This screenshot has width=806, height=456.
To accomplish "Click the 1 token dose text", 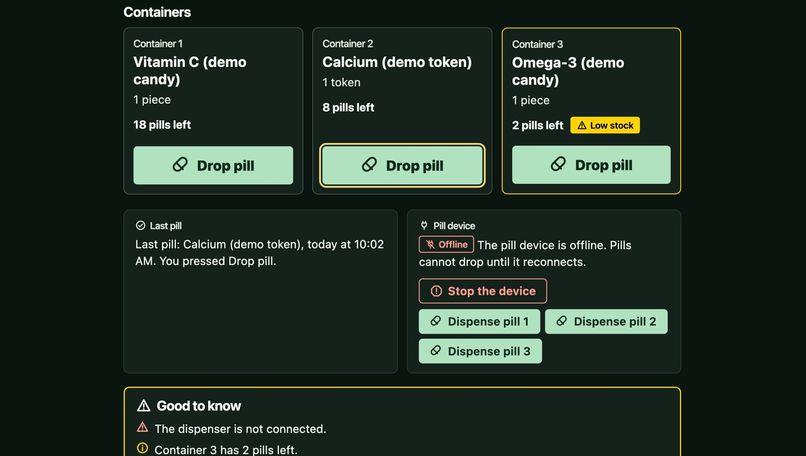I will [x=341, y=82].
